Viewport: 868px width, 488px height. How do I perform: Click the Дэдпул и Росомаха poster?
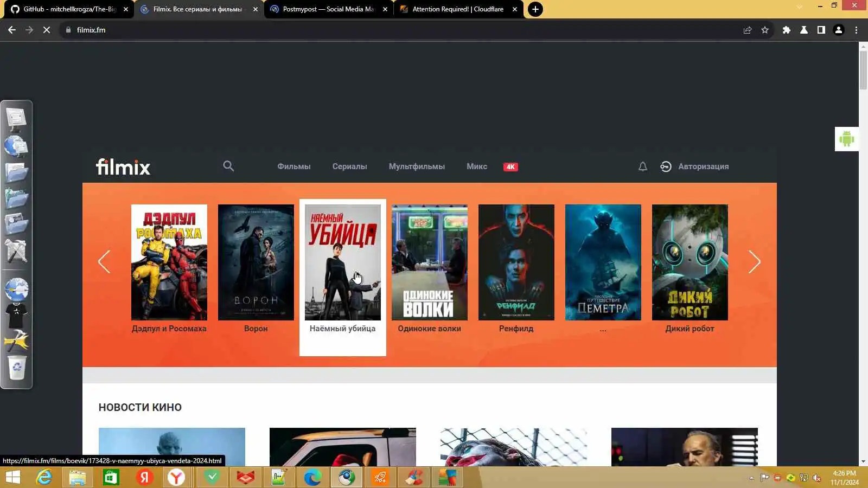[x=169, y=262]
